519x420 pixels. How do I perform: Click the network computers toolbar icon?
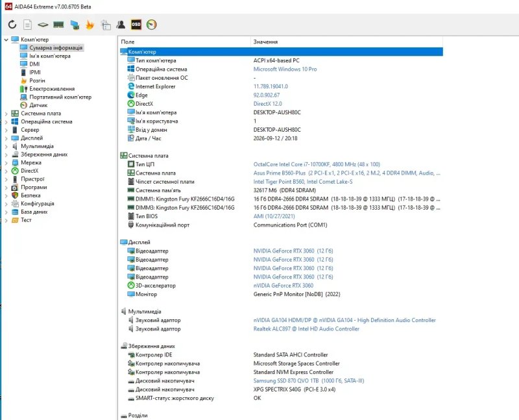[75, 25]
